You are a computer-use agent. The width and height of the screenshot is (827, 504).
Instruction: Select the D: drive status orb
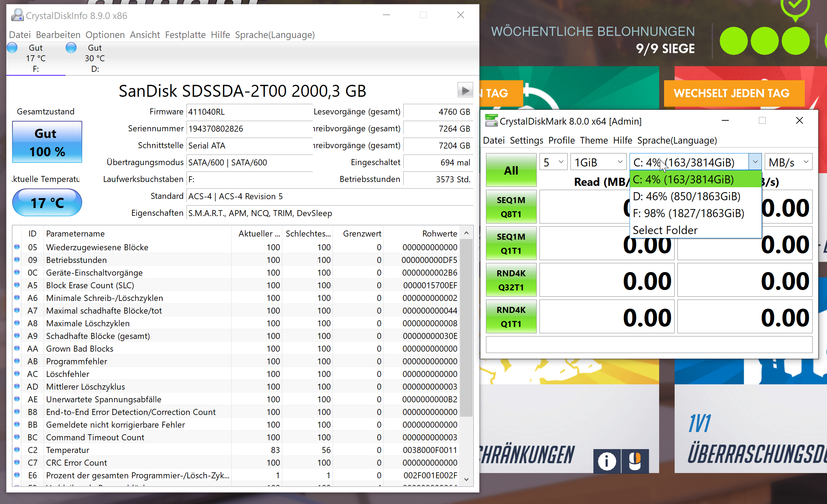(x=71, y=48)
